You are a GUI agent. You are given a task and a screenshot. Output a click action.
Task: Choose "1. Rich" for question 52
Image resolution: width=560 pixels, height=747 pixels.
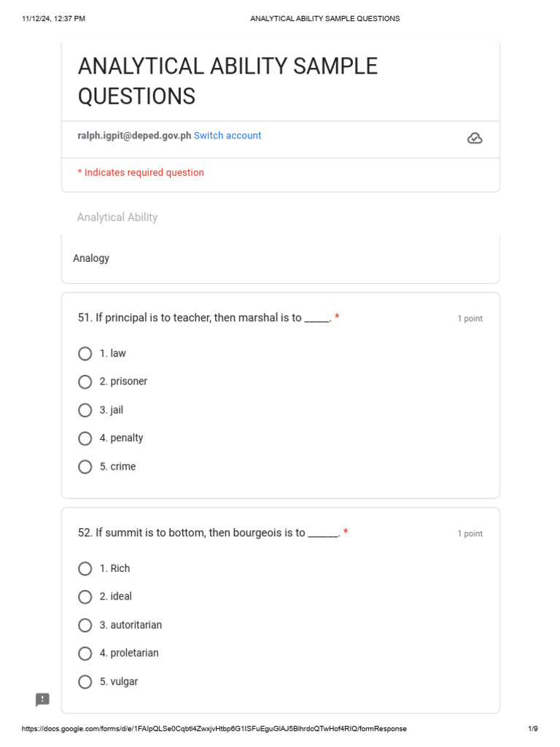pyautogui.click(x=85, y=569)
